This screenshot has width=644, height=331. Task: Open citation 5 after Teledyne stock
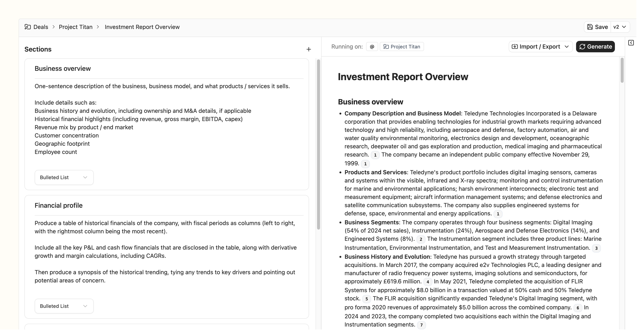[366, 299]
